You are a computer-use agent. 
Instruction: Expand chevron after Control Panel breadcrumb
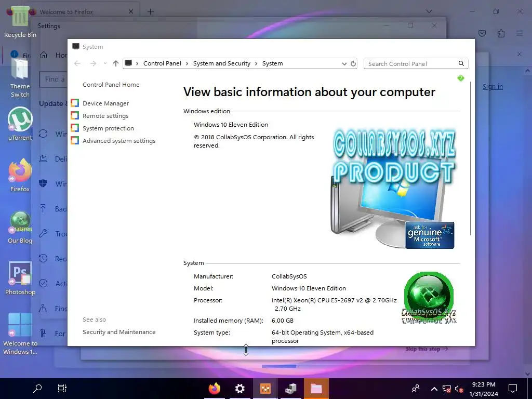187,64
